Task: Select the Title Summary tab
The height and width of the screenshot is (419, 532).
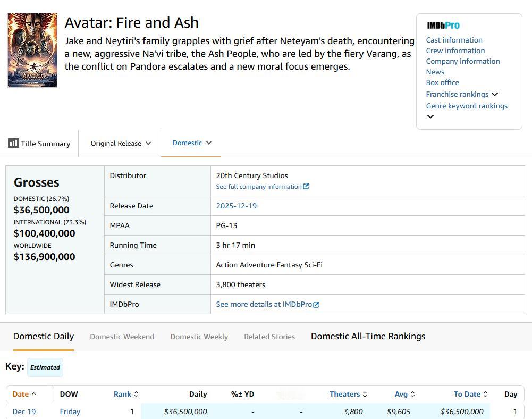Action: coord(39,143)
